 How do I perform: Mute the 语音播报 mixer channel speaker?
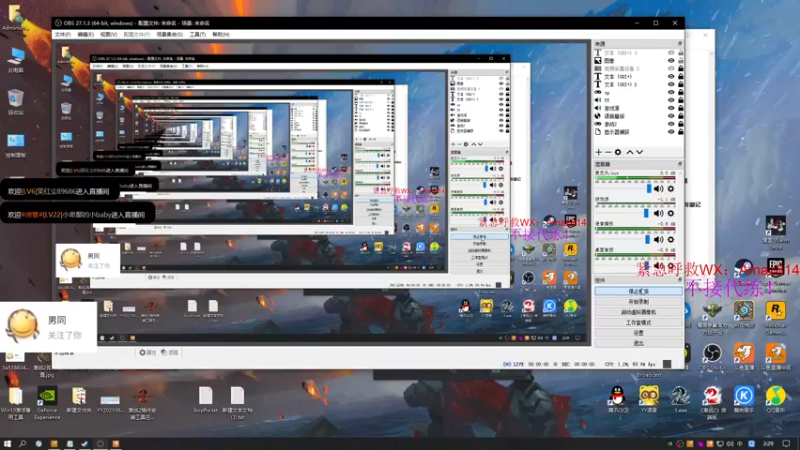pos(659,239)
